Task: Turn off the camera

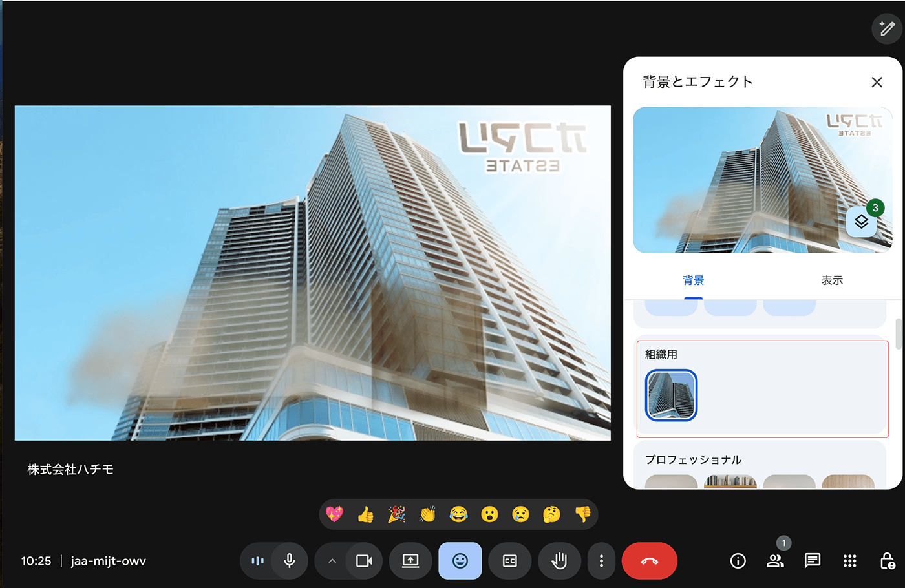Action: tap(364, 561)
